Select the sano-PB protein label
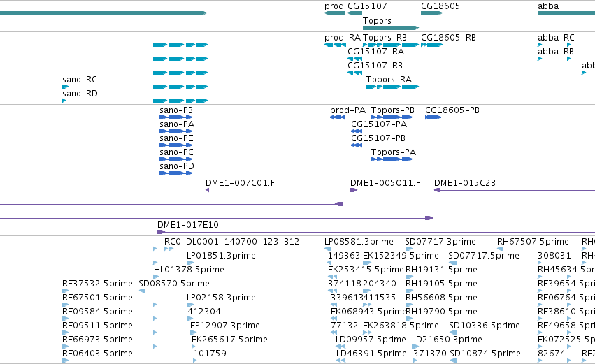The image size is (595, 364). tap(176, 110)
